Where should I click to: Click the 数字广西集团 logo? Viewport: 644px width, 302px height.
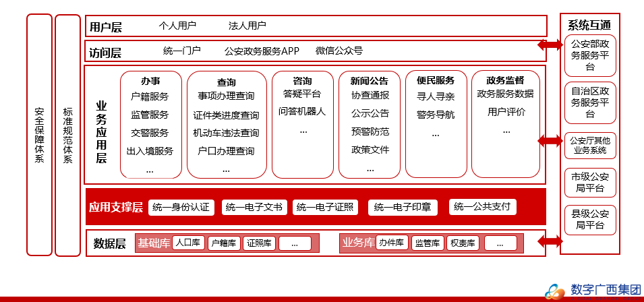pyautogui.click(x=593, y=291)
